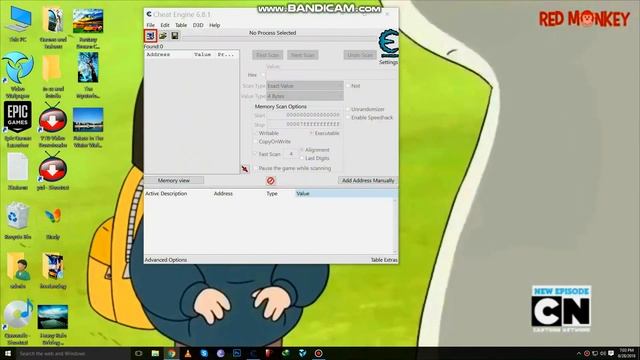
Task: Toggle the Fast Scan checkbox
Action: [x=255, y=154]
